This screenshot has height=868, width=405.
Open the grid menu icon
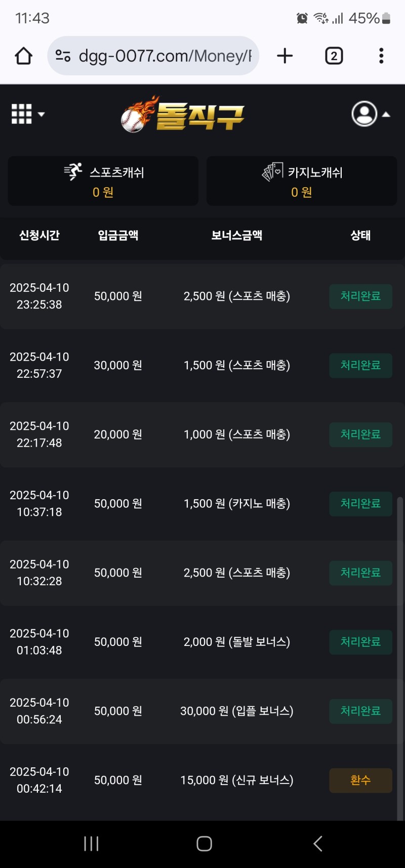tap(21, 114)
